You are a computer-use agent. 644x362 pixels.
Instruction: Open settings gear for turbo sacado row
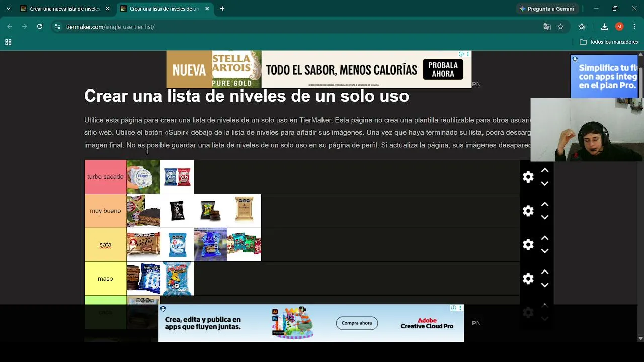click(528, 177)
